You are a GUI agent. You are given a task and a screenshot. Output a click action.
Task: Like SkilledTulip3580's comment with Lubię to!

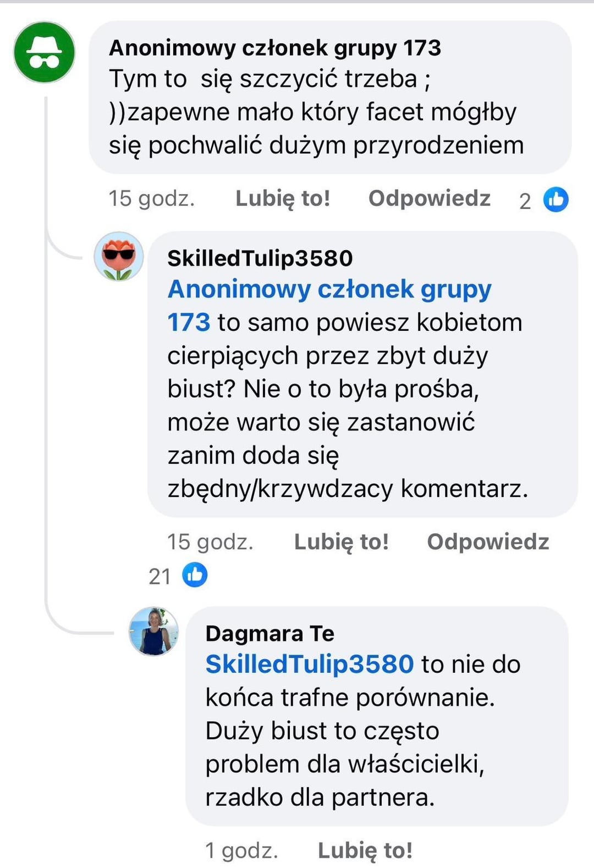(342, 542)
